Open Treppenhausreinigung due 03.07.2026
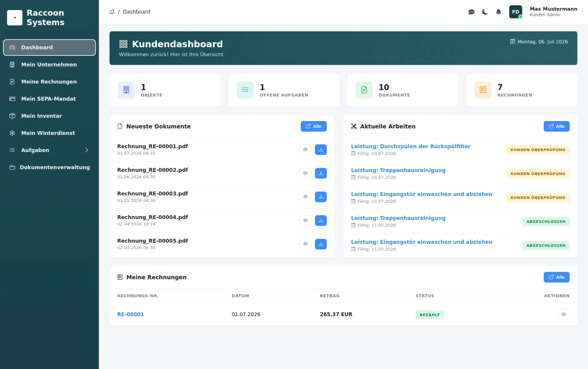Screen dimensions: 588x369 [398, 170]
